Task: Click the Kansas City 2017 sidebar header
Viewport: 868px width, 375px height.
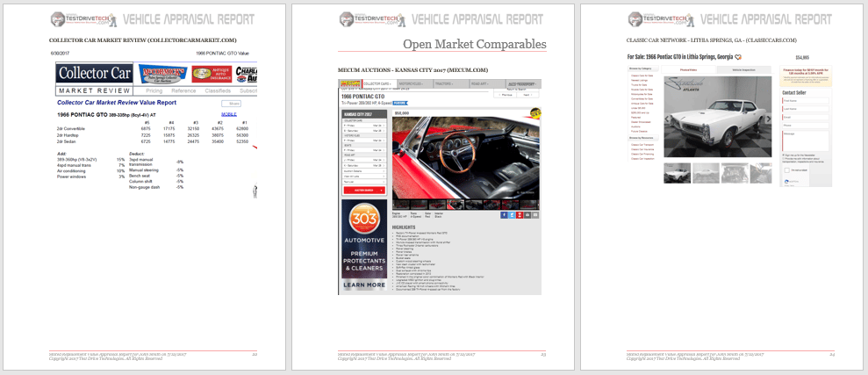Action: tap(364, 113)
